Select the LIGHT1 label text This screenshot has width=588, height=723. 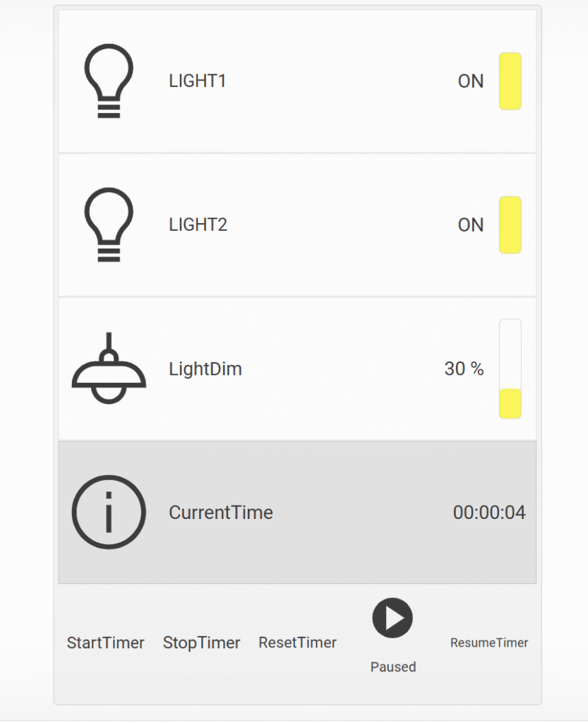click(197, 81)
